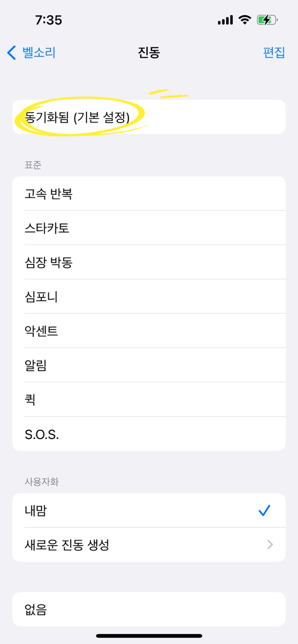Open the 편집 edit button
The width and height of the screenshot is (298, 644).
point(274,53)
